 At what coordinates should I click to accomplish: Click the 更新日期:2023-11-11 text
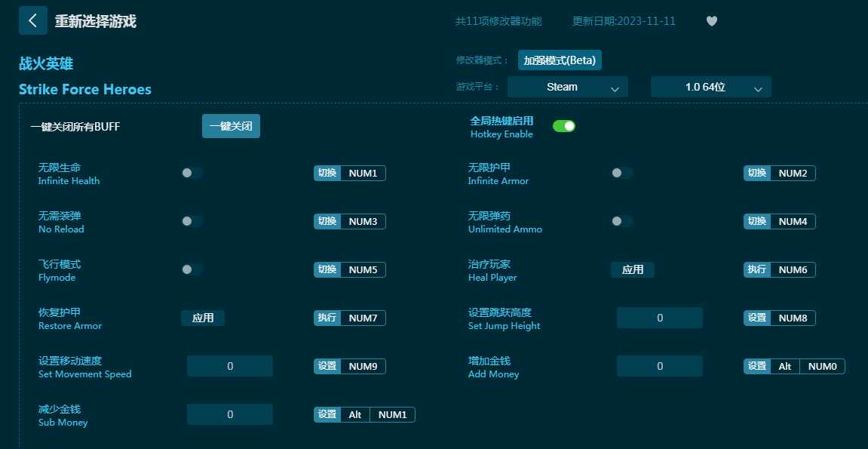624,21
